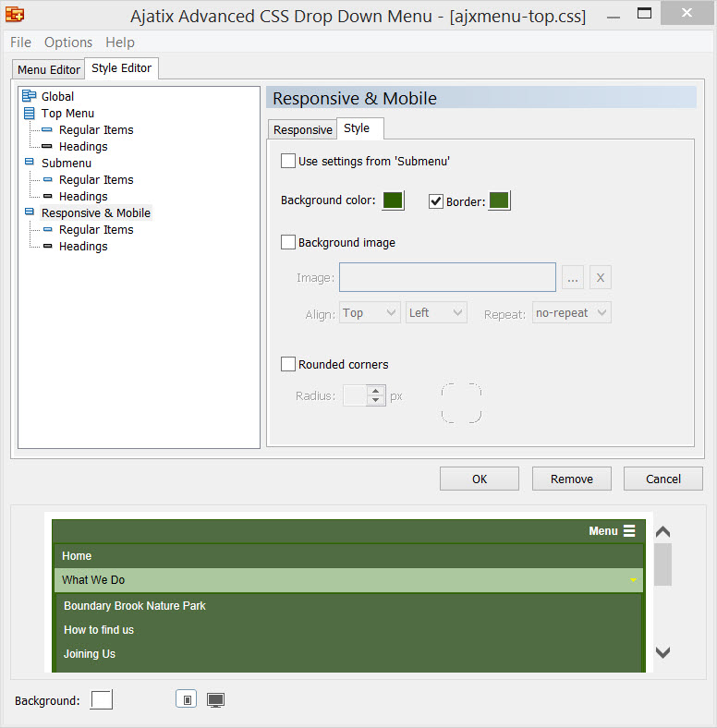Screen dimensions: 717x728
Task: Click icon beside Top Menu Headings
Action: [47, 146]
